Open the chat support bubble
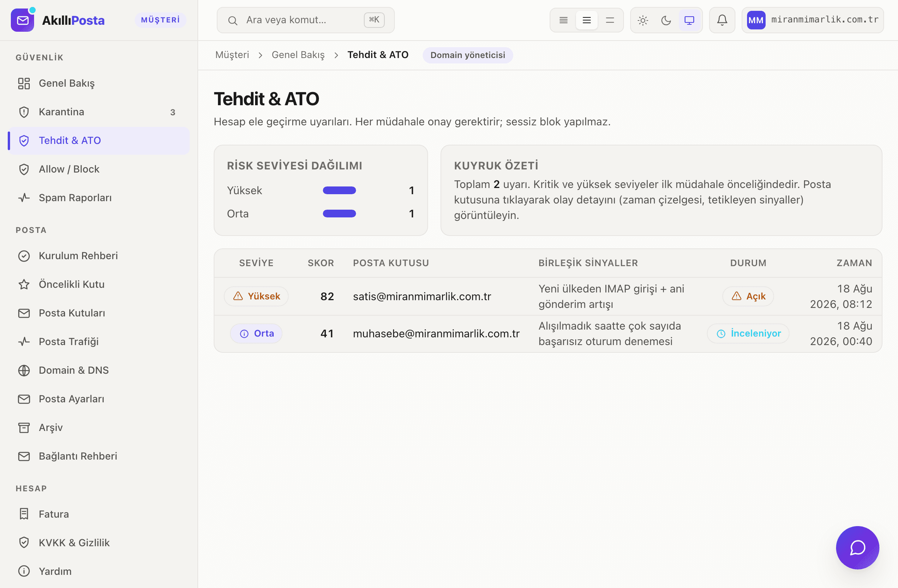This screenshot has height=588, width=898. [x=857, y=547]
